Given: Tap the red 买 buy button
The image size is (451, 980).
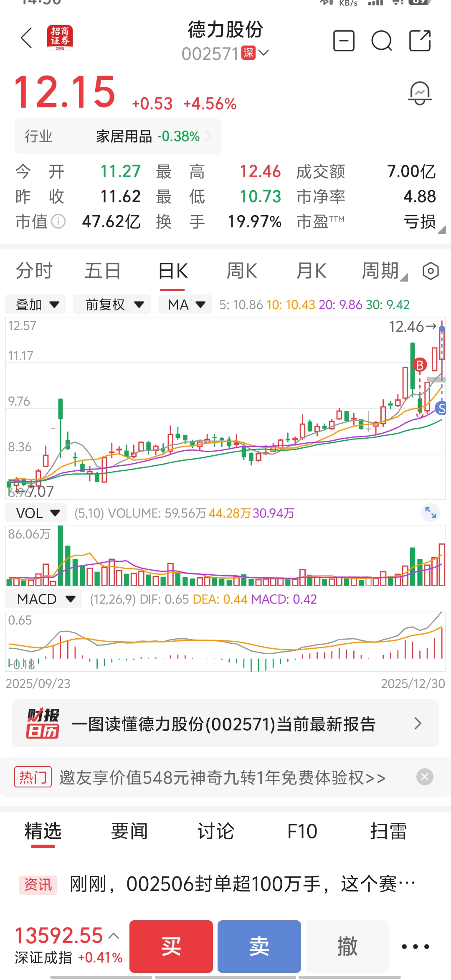Looking at the screenshot, I should (171, 947).
